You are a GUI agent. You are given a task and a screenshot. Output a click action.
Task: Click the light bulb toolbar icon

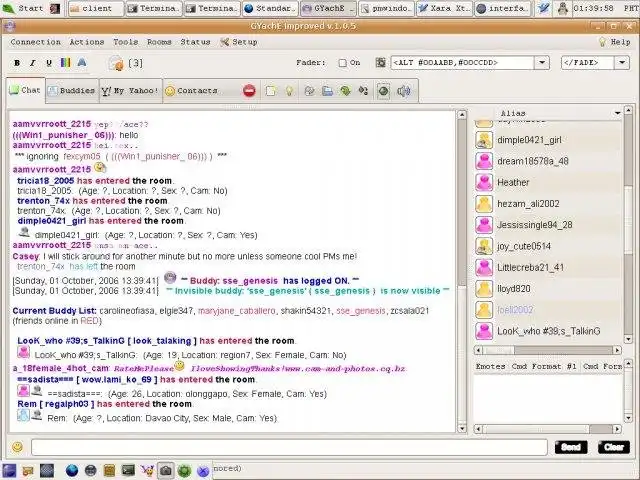[289, 91]
